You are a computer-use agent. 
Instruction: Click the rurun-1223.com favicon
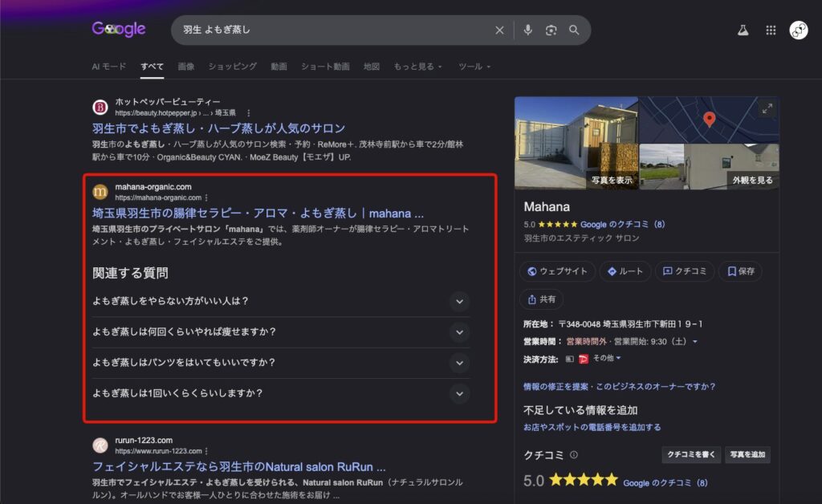point(100,445)
